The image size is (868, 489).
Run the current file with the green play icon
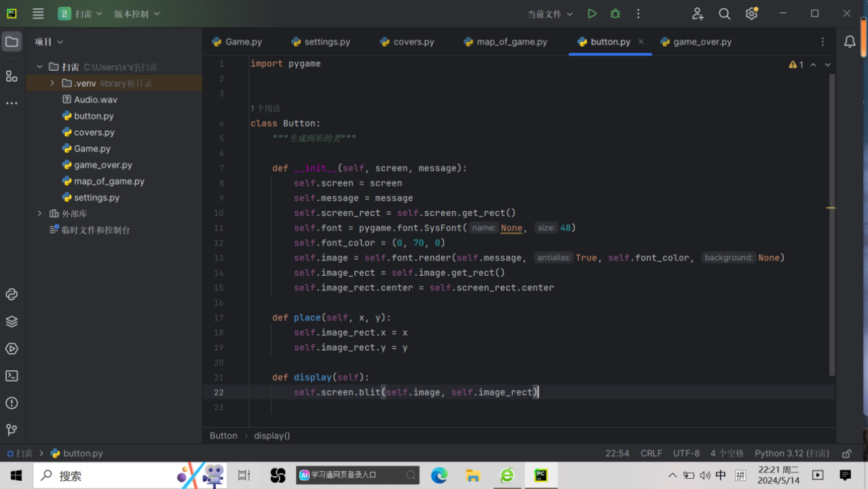click(592, 14)
